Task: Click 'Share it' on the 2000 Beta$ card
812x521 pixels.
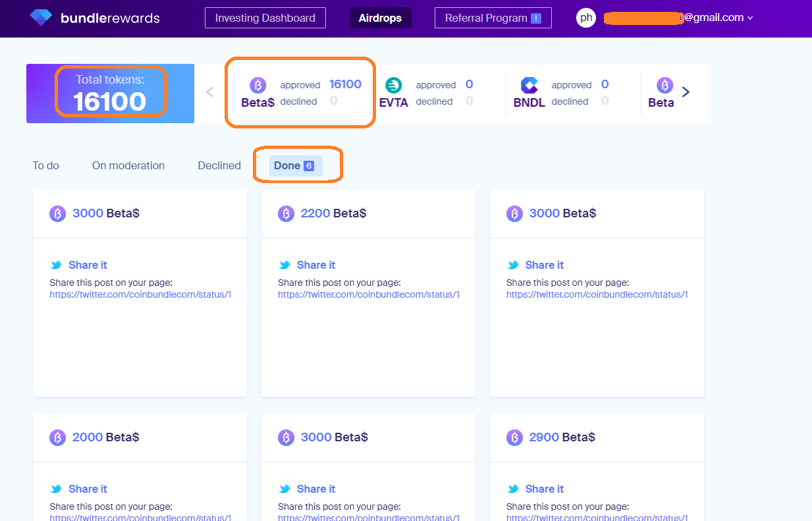Action: coord(88,489)
